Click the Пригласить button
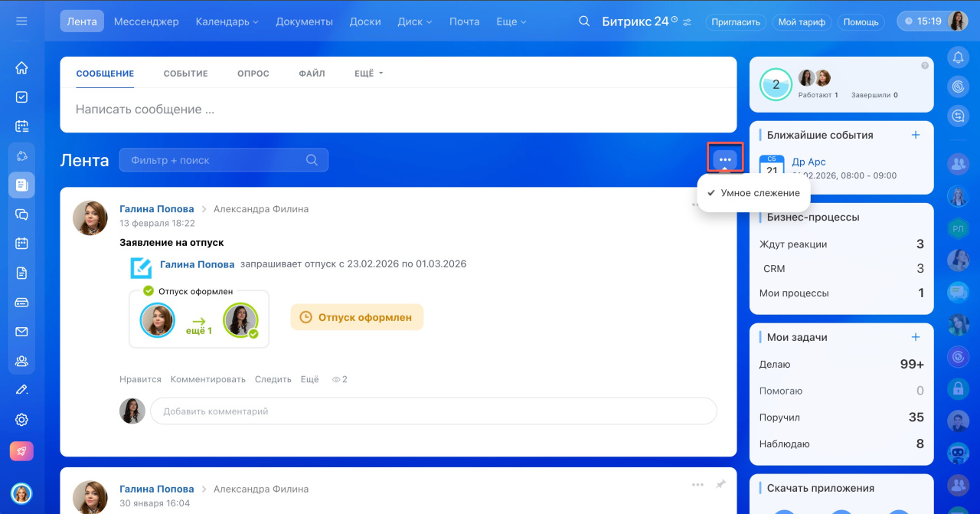The height and width of the screenshot is (514, 980). point(735,22)
